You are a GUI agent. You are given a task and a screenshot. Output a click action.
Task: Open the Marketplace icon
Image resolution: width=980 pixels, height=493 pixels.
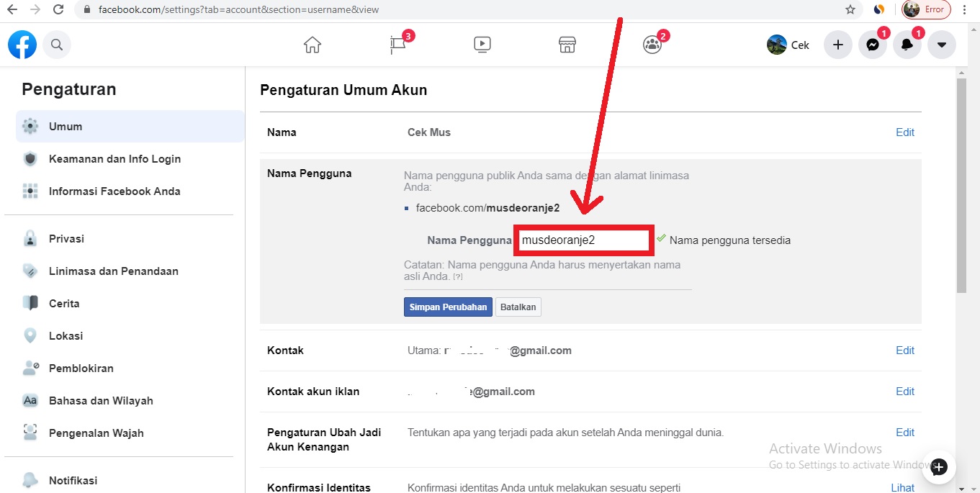coord(567,45)
